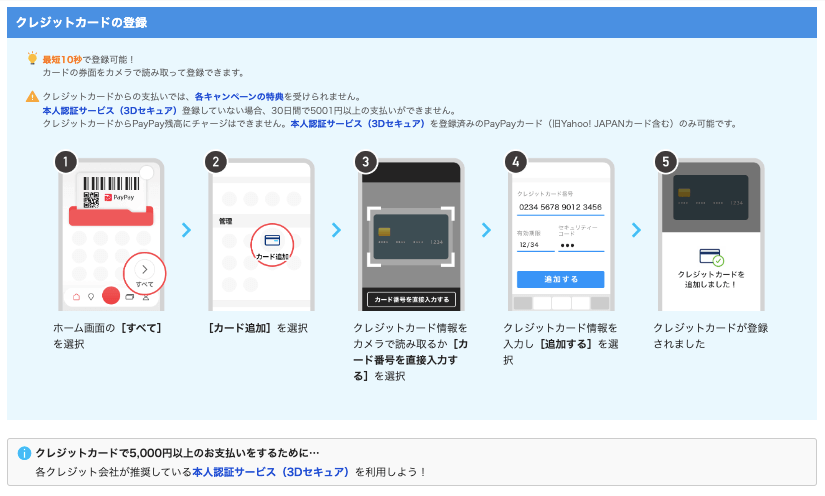Click the blue info icon
The width and height of the screenshot is (825, 496).
(24, 453)
